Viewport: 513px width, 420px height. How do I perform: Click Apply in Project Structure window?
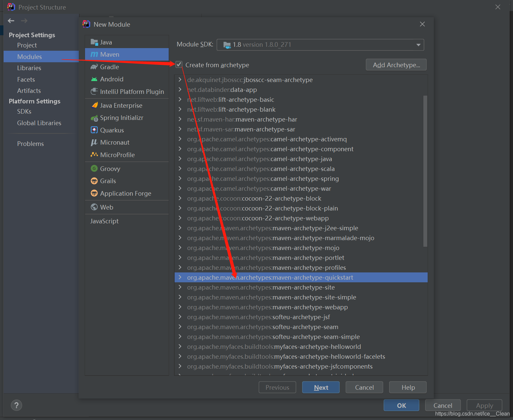[x=484, y=405]
